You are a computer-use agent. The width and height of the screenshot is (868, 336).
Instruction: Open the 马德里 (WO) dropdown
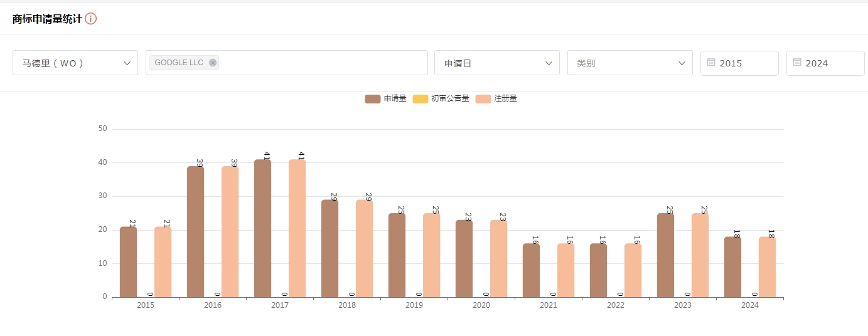[75, 63]
